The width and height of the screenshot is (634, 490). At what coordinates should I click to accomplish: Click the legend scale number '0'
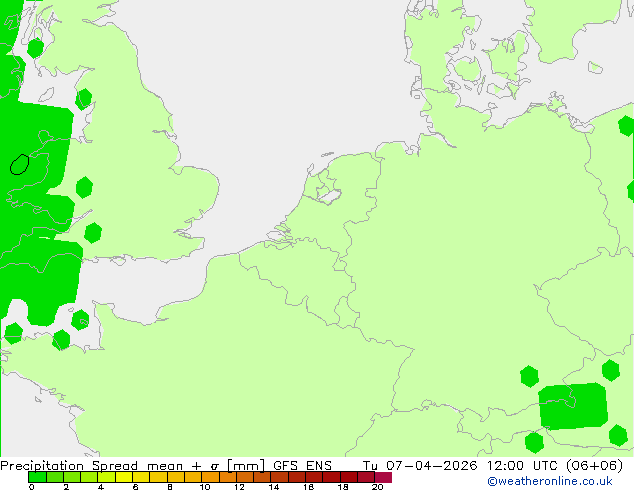coord(32,487)
